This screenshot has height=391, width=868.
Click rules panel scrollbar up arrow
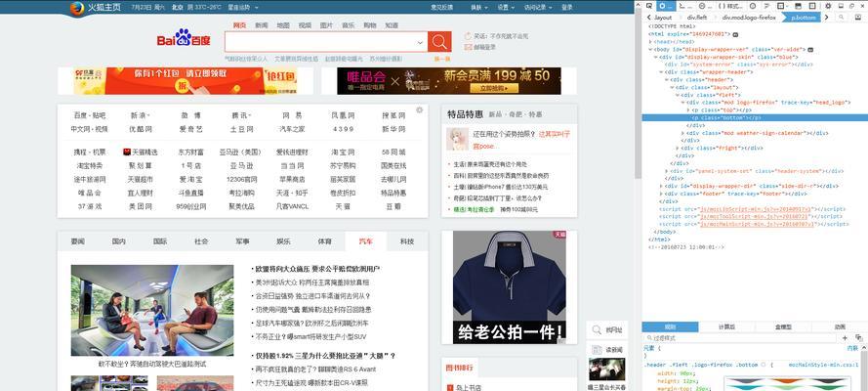865,347
